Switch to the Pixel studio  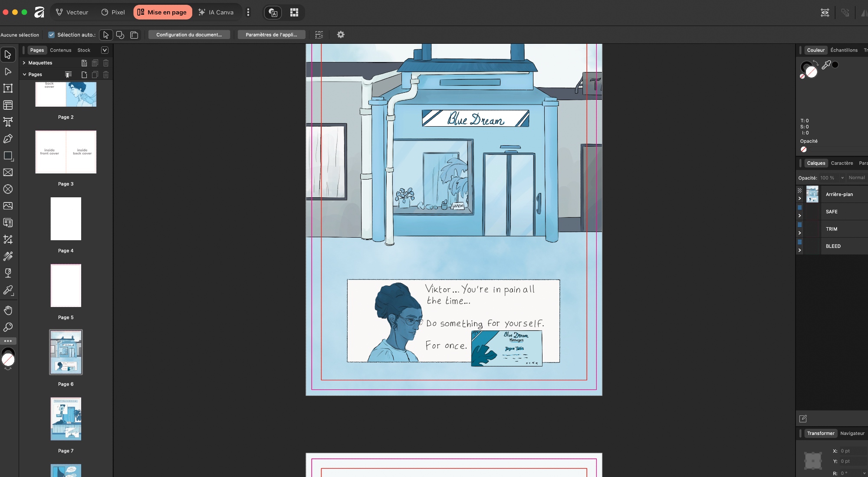[x=113, y=12]
